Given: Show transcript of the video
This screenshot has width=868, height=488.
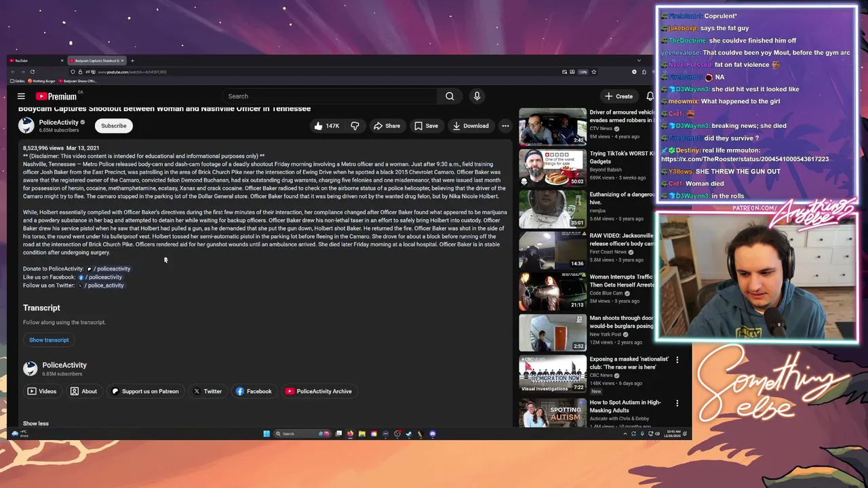Looking at the screenshot, I should 49,340.
